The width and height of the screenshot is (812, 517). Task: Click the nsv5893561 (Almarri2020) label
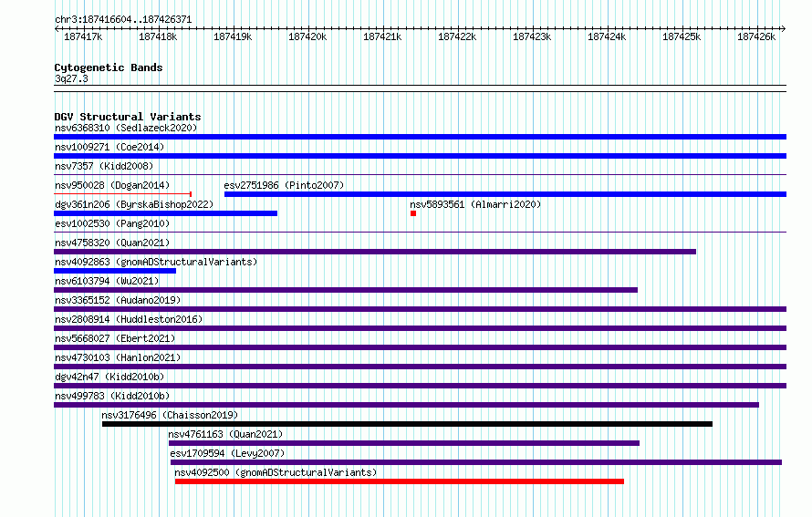475,204
